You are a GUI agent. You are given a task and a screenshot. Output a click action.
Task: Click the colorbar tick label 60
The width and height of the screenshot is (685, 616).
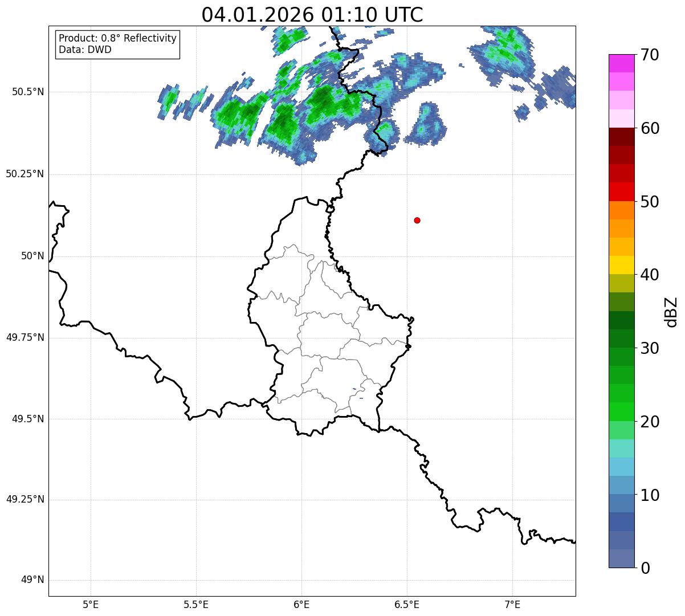(x=650, y=128)
